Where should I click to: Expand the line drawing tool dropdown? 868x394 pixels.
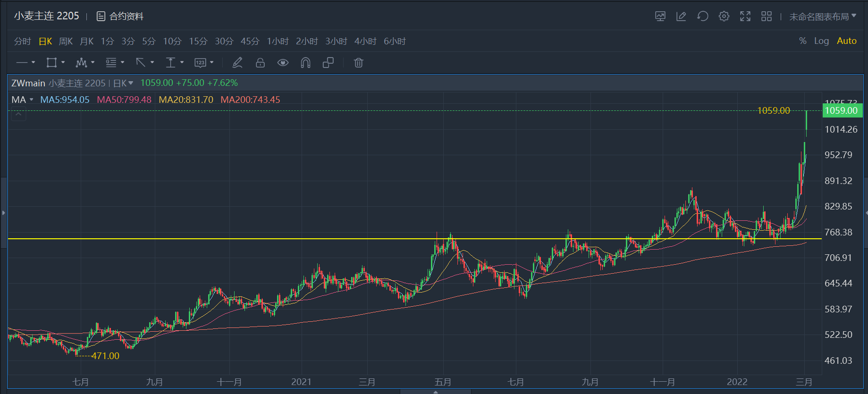(33, 62)
